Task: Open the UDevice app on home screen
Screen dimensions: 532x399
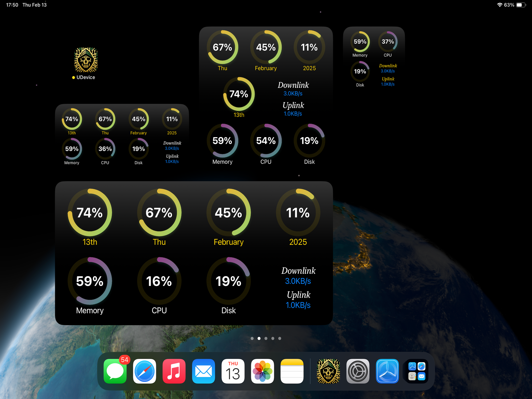Action: [86, 60]
